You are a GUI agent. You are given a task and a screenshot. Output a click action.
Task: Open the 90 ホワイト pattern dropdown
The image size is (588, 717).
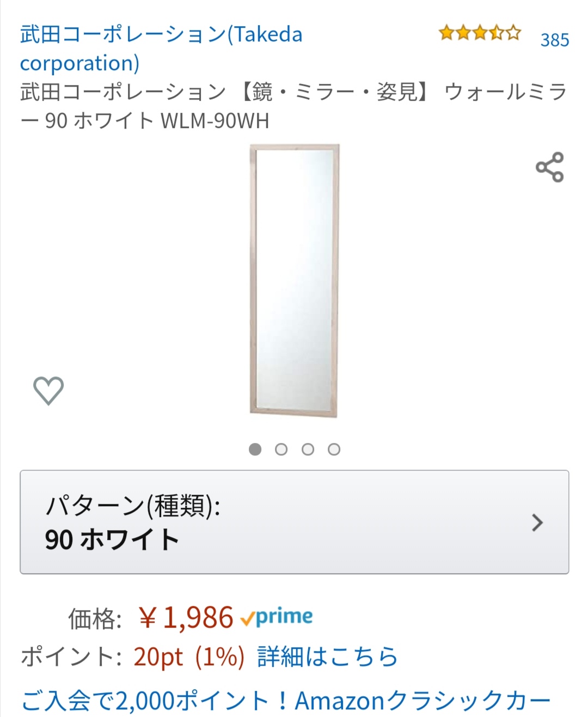point(113,540)
